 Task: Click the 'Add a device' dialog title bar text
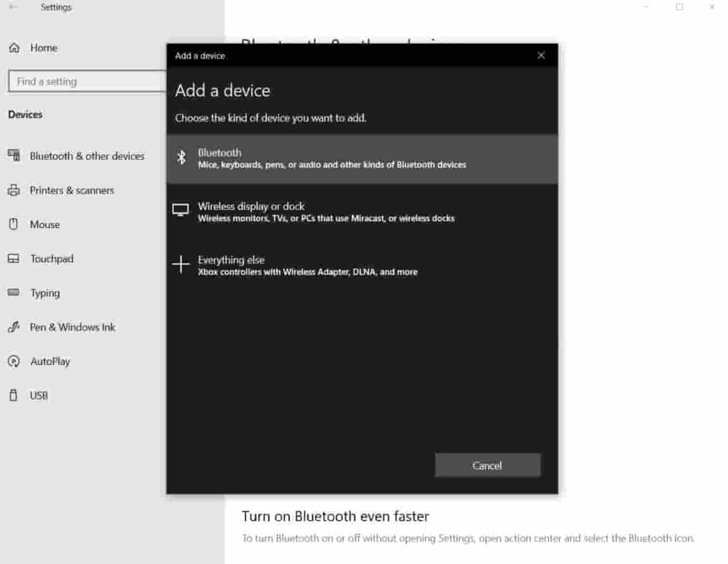pos(200,55)
